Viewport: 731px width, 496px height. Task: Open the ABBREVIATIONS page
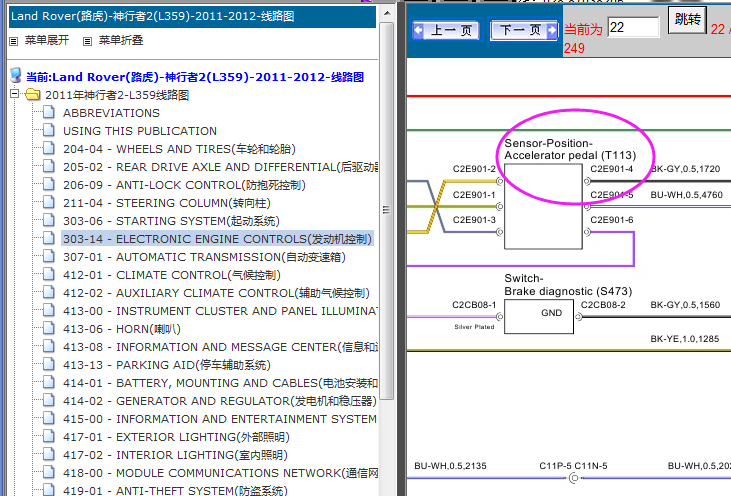point(111,113)
